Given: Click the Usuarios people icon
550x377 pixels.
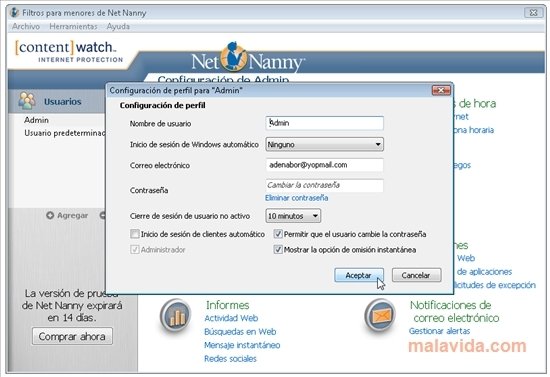Looking at the screenshot, I should [x=27, y=101].
